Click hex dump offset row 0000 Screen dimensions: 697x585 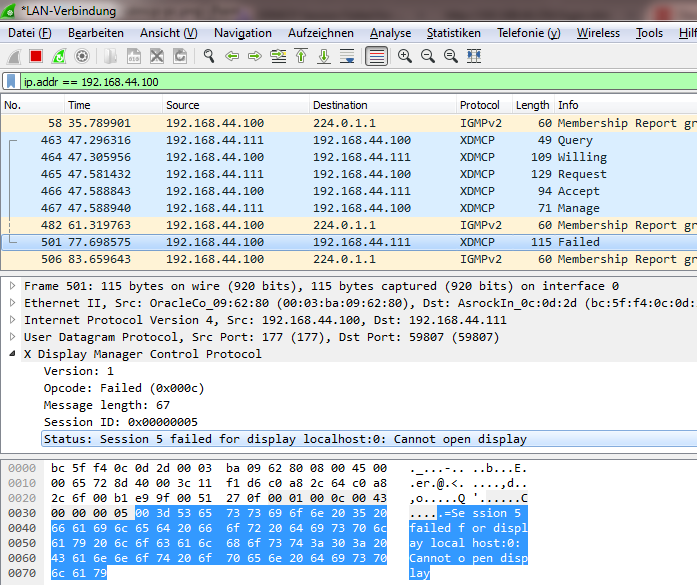point(22,468)
